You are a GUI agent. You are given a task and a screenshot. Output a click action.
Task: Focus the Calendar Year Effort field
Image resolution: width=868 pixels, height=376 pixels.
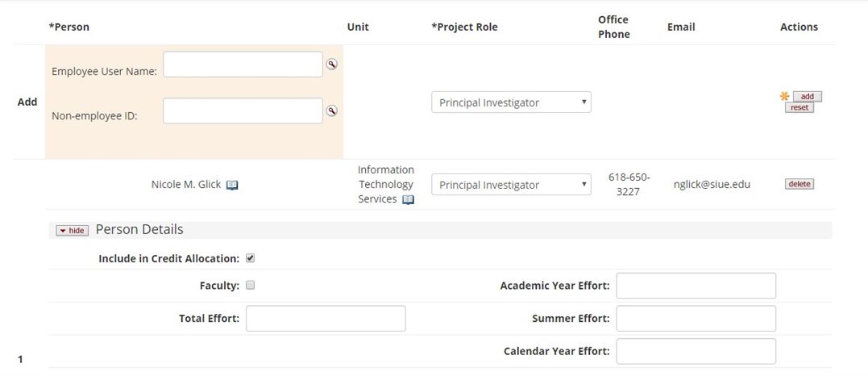click(x=696, y=351)
